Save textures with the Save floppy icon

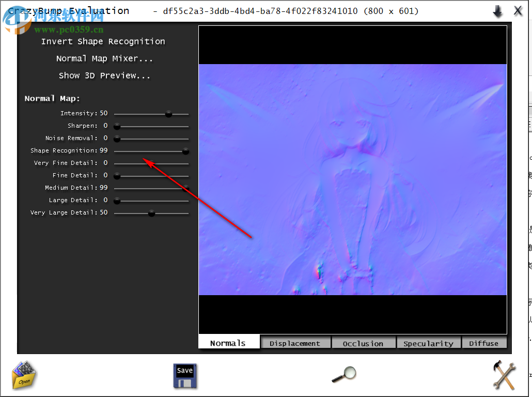coord(185,376)
